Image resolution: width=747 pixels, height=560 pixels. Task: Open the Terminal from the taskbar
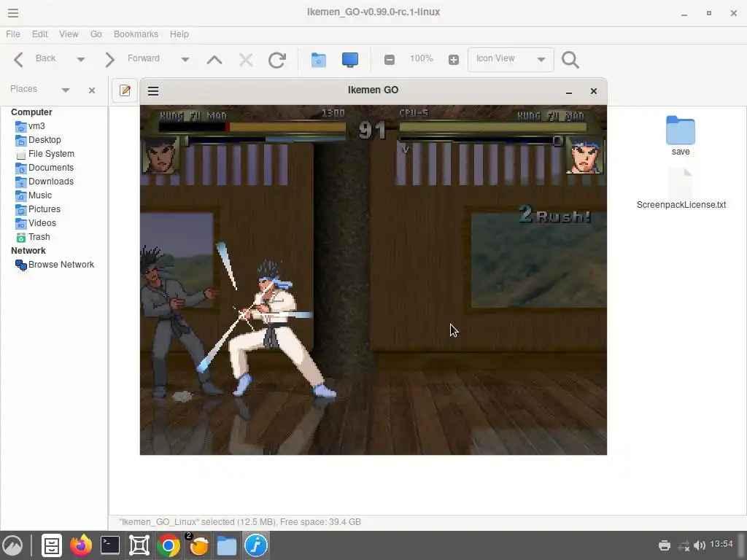coord(110,545)
